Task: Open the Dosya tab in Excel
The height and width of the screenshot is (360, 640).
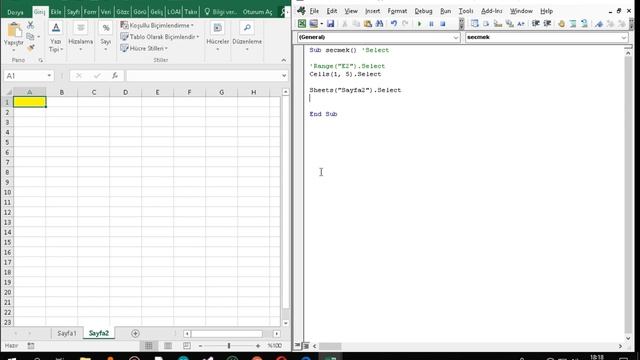Action: [16, 12]
